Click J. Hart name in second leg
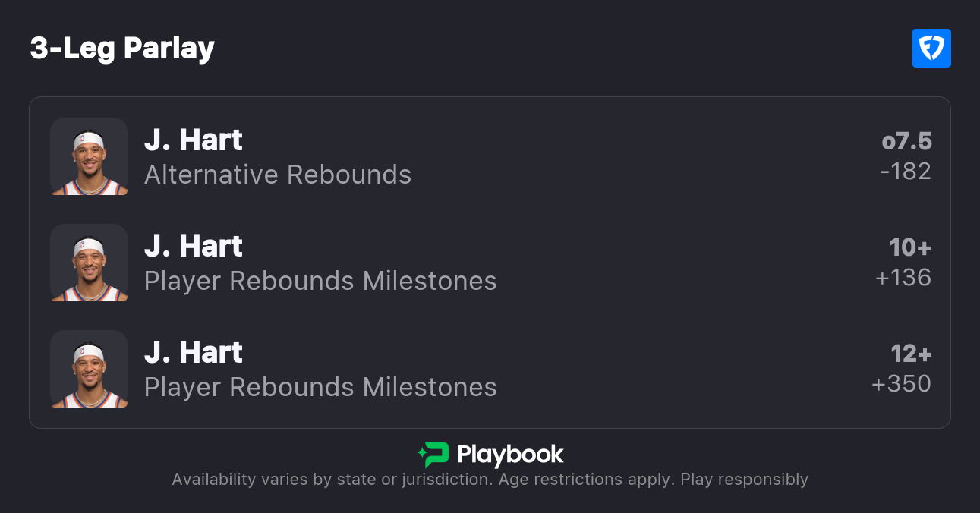 [194, 247]
